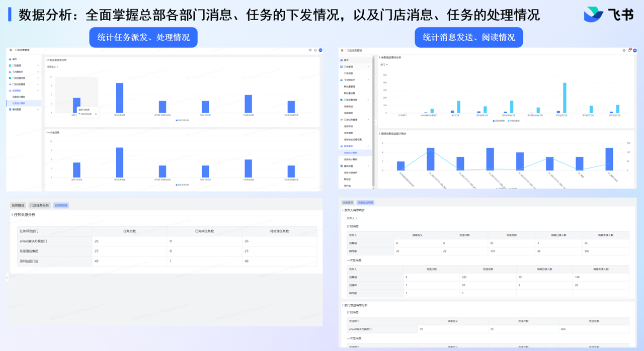This screenshot has height=351, width=644.
Task: Switch to the 门店任务分析 tab
Action: tap(39, 205)
